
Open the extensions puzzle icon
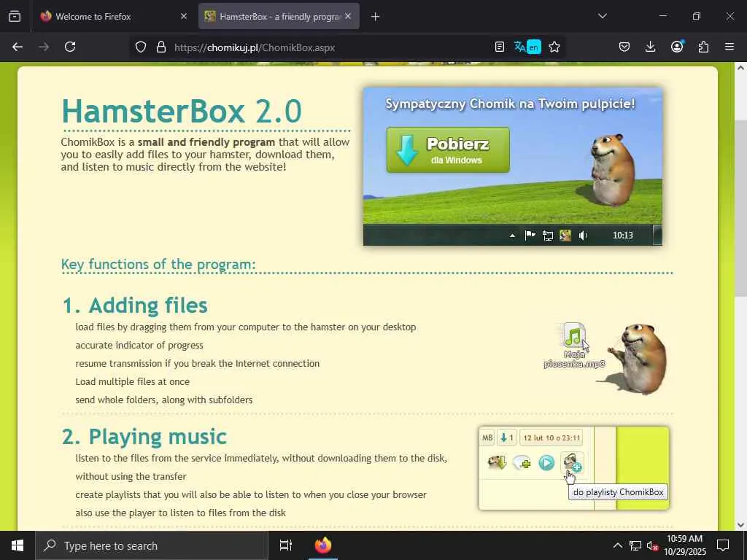pyautogui.click(x=703, y=47)
